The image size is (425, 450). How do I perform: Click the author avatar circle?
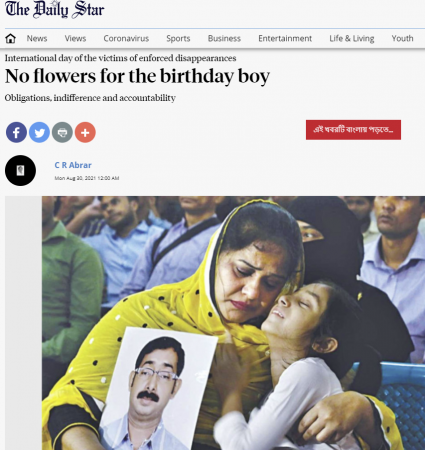(x=20, y=170)
